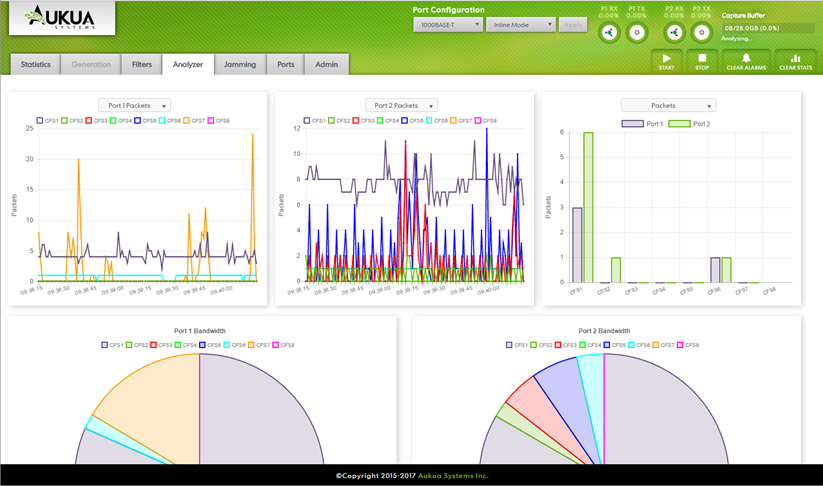Open the 1000BASE-T port speed dropdown
Viewport: 823px width, 486px height.
448,25
